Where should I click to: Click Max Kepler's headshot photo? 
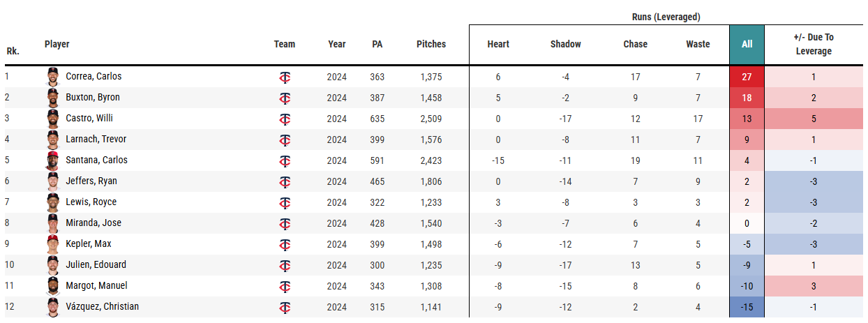tap(54, 244)
